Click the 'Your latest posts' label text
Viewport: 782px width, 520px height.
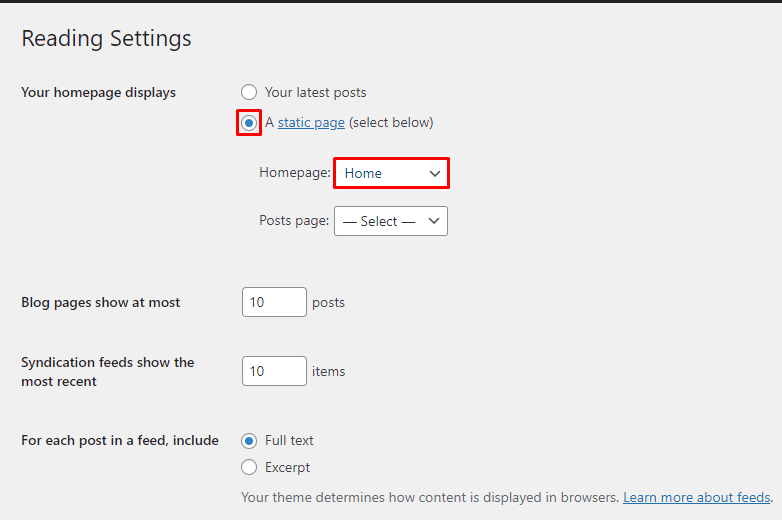316,92
